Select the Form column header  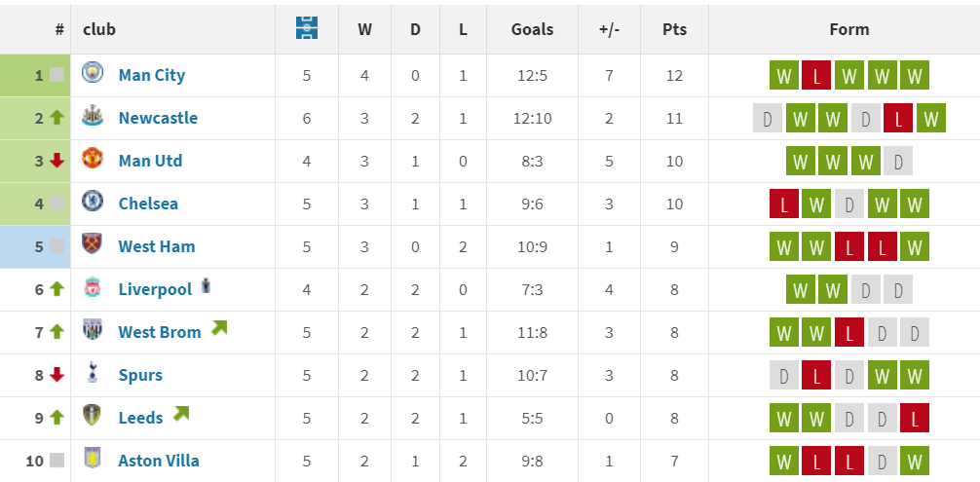point(848,29)
